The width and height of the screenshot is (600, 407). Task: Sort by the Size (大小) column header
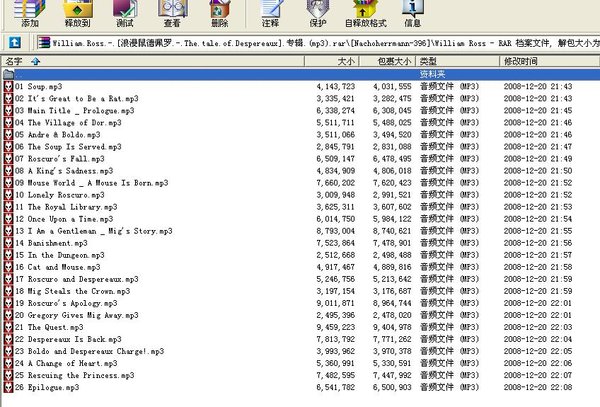(x=332, y=61)
